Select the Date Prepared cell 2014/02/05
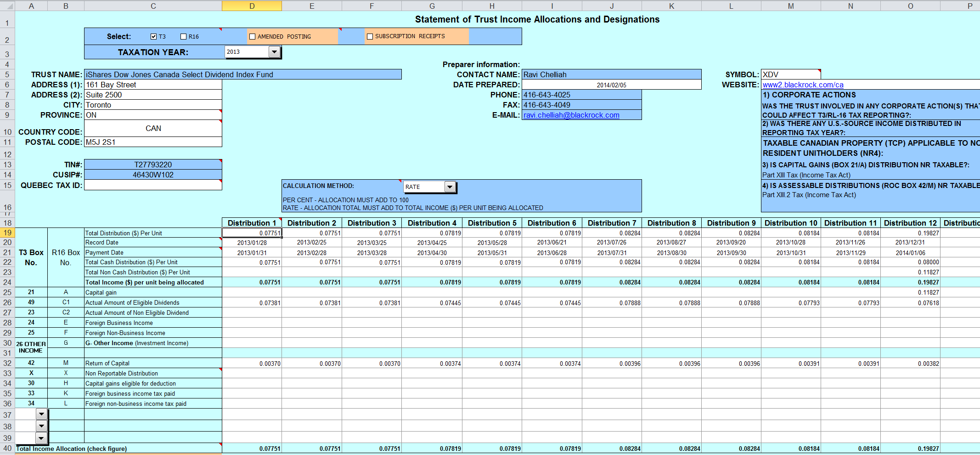This screenshot has height=455, width=980. point(612,85)
